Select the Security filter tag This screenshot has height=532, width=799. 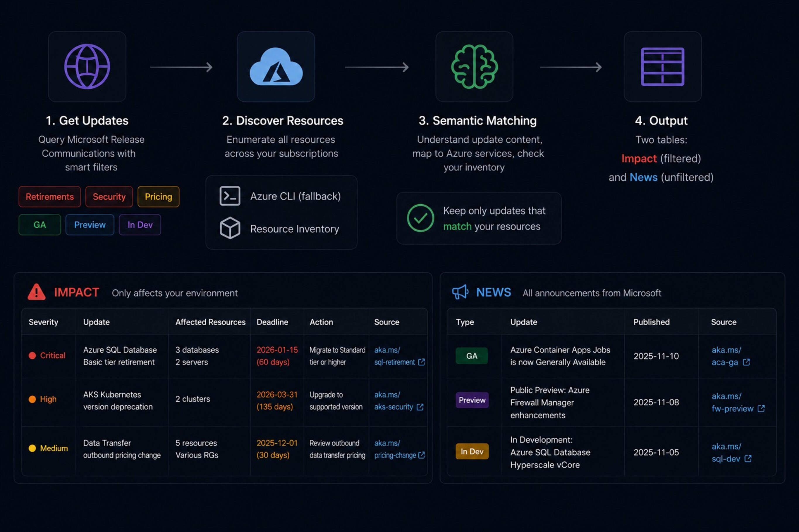point(109,196)
